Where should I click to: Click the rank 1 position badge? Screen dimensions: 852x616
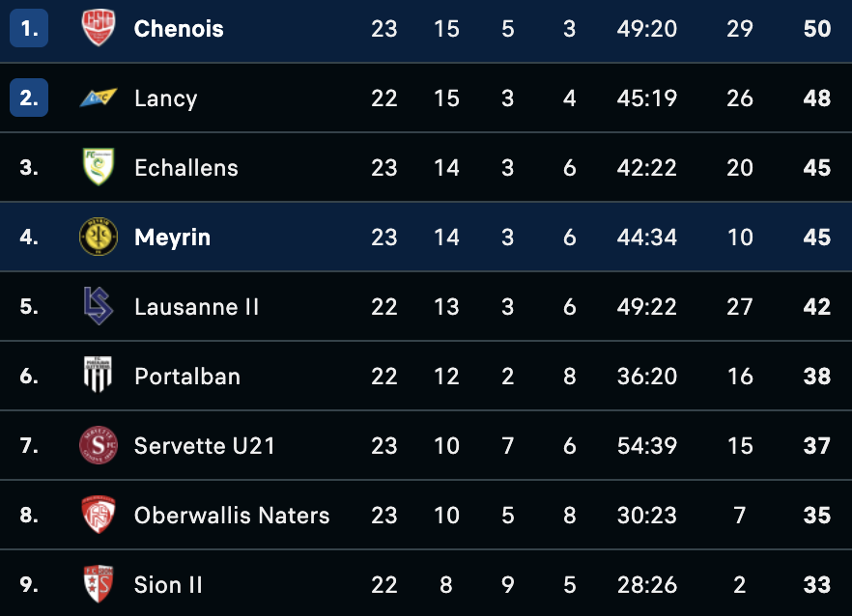[29, 29]
